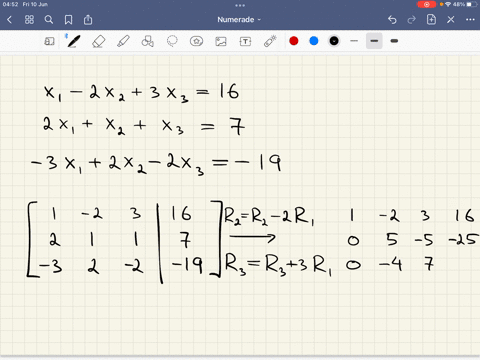Open the more options ellipsis menu
Screen dimensions: 480x360
pos(470,20)
